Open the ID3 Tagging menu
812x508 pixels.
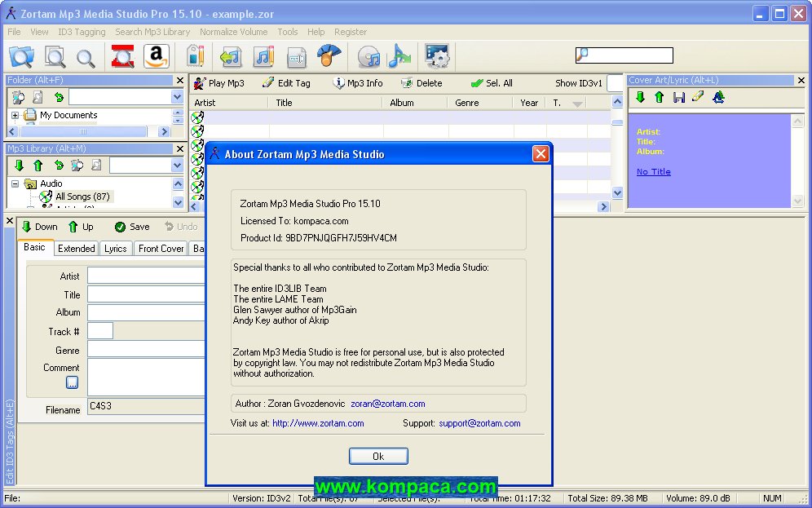pos(82,32)
